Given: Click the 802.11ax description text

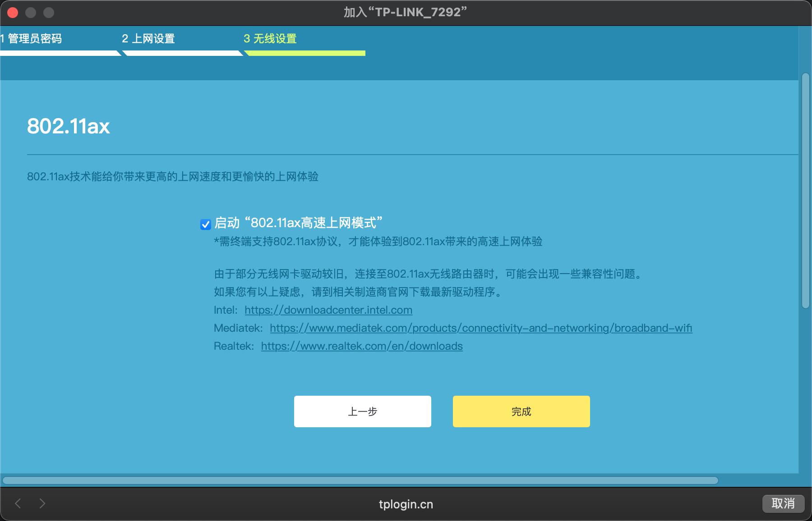Looking at the screenshot, I should click(x=173, y=177).
